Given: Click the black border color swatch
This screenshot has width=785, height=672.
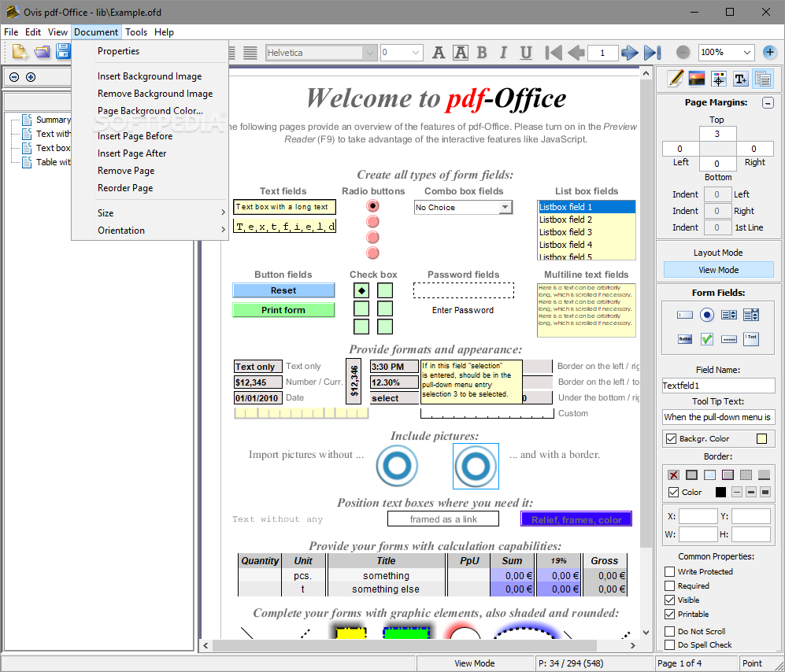Looking at the screenshot, I should point(720,493).
